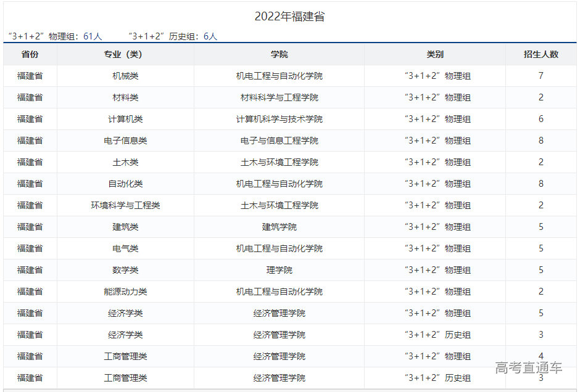580x392 pixels.
Task: Click the 材料科学与工程学院 college cell
Action: [279, 97]
